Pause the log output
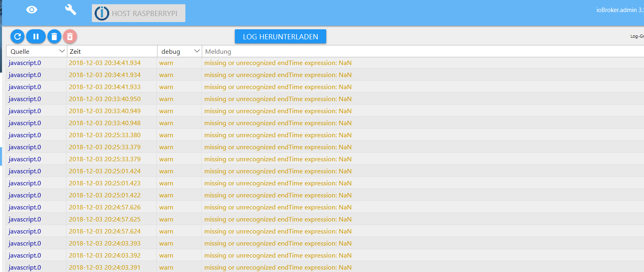Viewport: 644px width, 272px height. pos(36,37)
